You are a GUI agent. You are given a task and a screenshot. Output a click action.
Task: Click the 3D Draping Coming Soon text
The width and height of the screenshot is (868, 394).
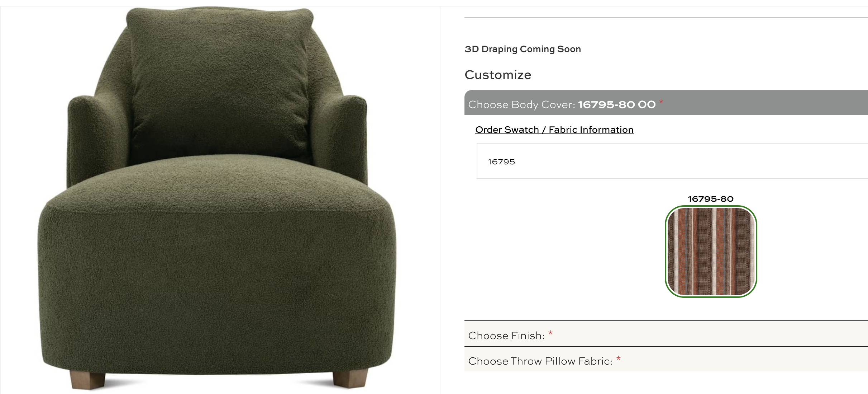click(x=523, y=49)
